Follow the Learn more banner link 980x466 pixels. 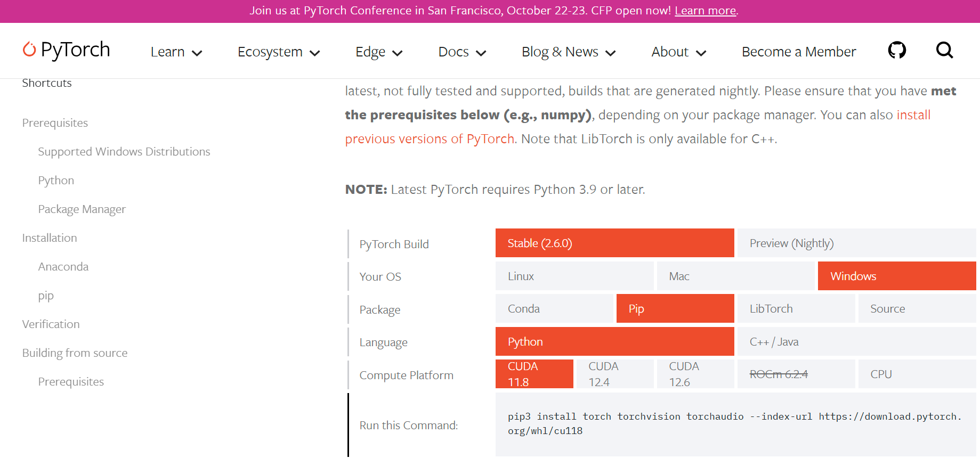point(705,11)
